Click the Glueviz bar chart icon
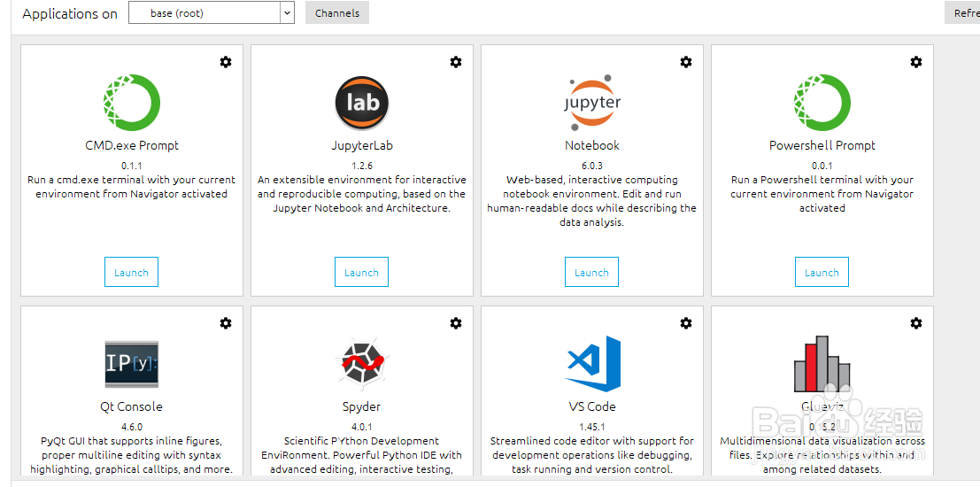 coord(822,364)
